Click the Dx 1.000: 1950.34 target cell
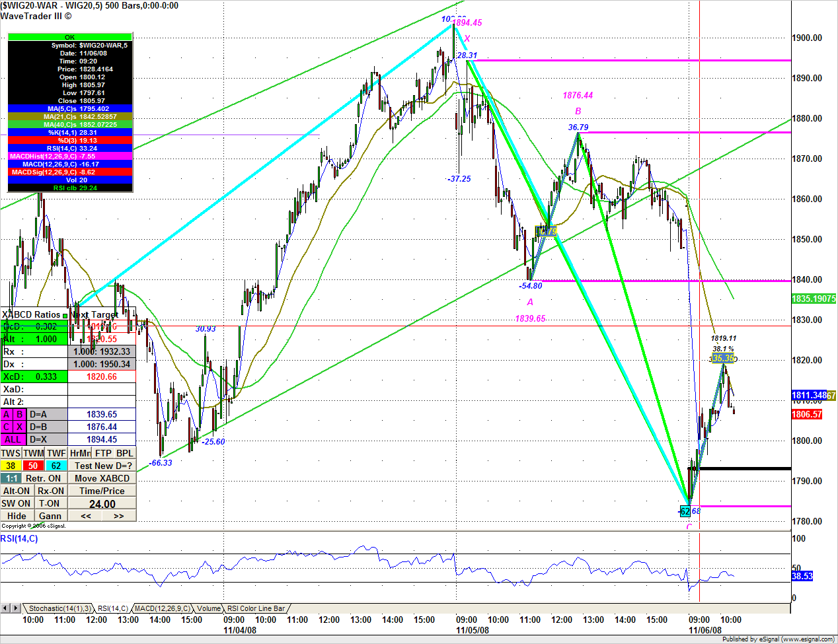Image resolution: width=838 pixels, height=644 pixels. pos(102,364)
